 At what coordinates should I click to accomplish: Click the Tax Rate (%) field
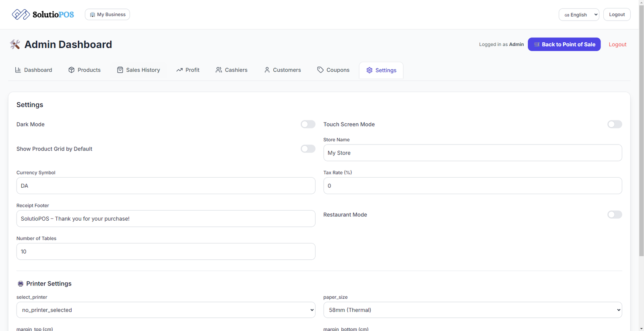(x=473, y=186)
